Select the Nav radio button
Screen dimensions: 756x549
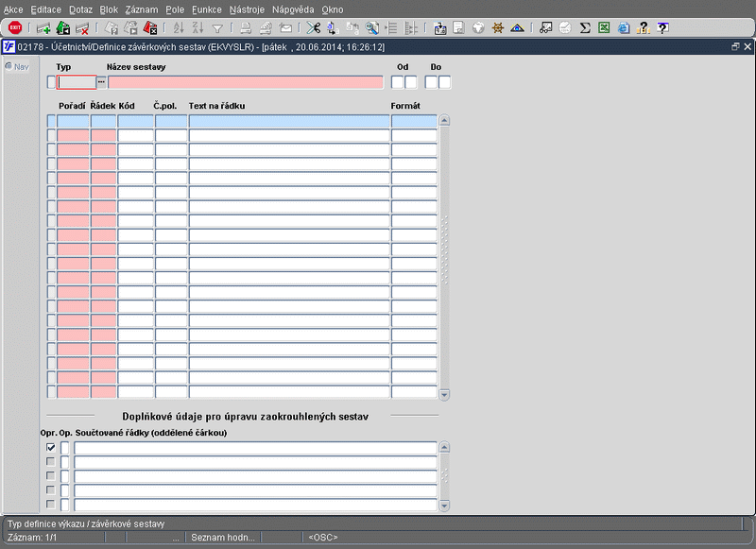tap(9, 66)
